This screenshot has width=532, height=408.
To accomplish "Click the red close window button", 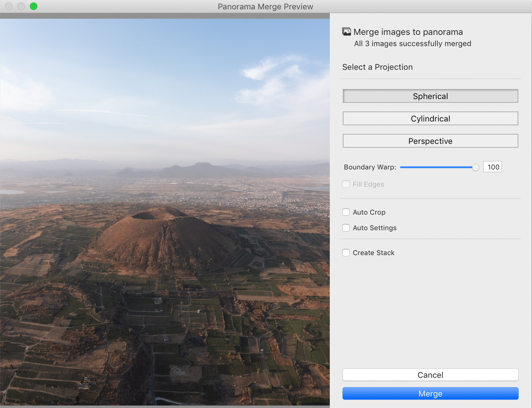I will click(x=9, y=7).
